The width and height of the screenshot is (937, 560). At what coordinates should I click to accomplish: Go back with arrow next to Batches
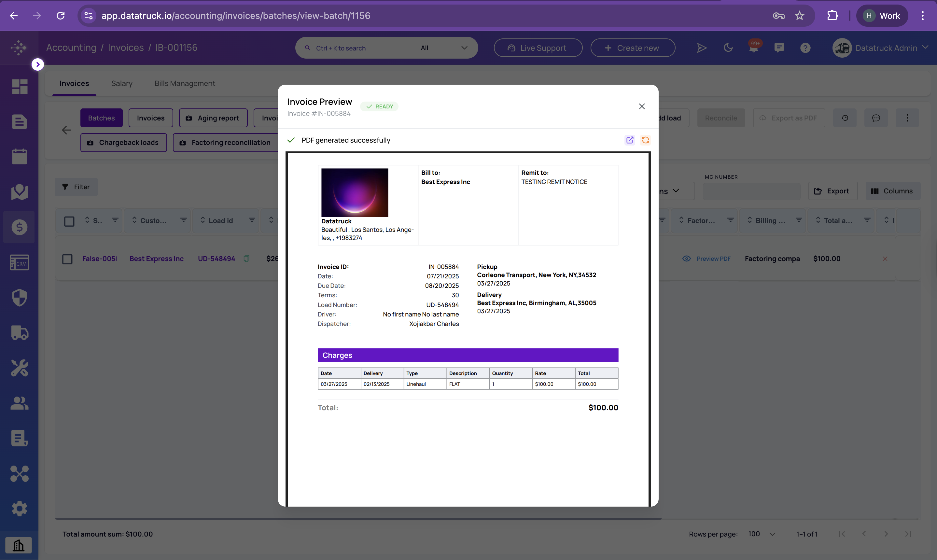pos(66,130)
